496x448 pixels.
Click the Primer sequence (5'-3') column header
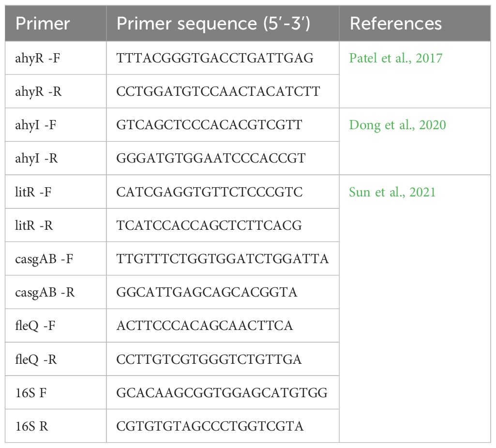coord(213,23)
